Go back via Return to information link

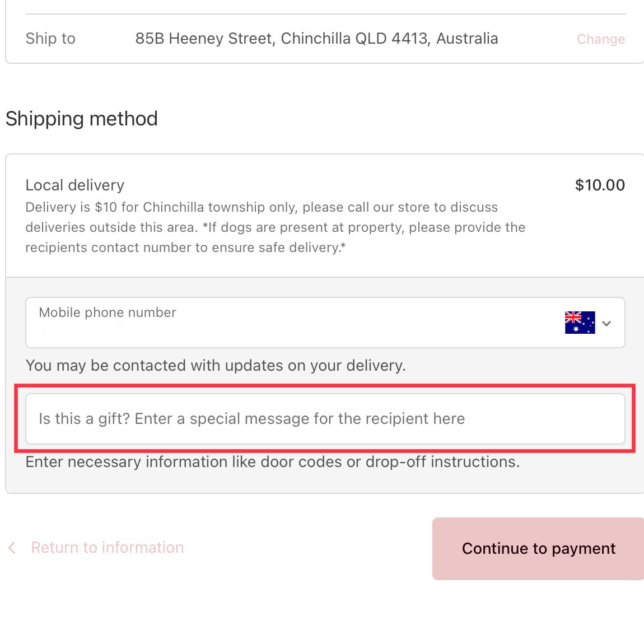point(107,548)
